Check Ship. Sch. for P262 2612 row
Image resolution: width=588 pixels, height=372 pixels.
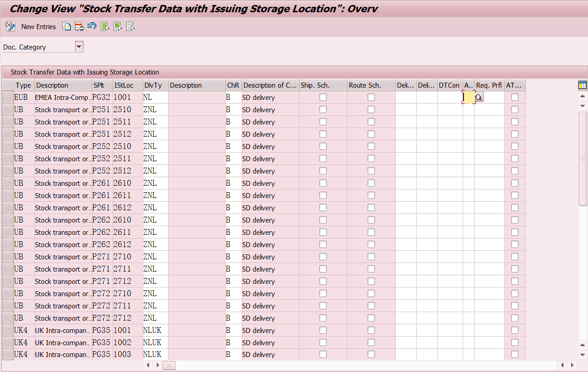pos(323,244)
